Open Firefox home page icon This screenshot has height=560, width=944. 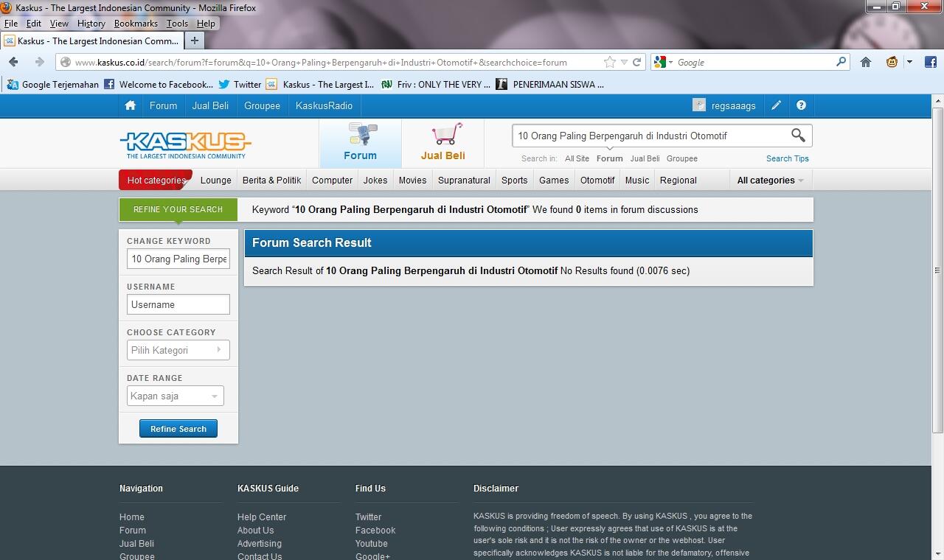866,63
